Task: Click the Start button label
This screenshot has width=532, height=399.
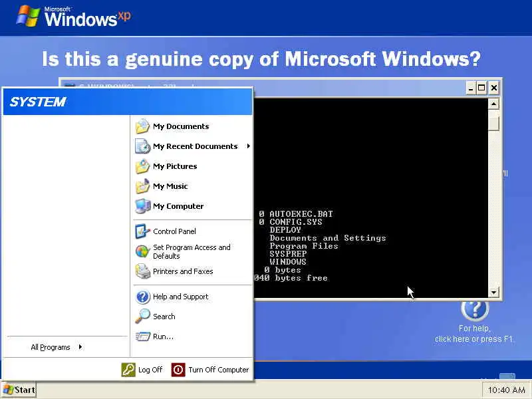Action: [x=25, y=390]
